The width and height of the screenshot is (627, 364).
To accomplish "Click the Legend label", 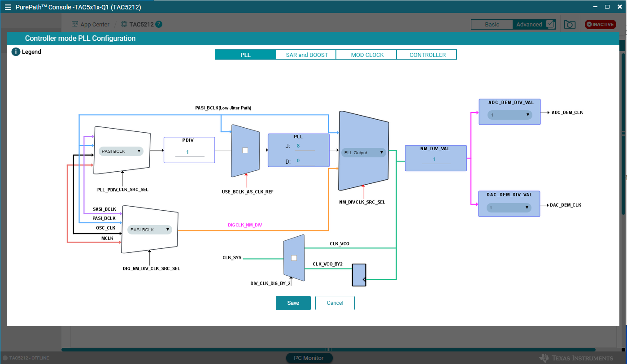I will tap(31, 52).
